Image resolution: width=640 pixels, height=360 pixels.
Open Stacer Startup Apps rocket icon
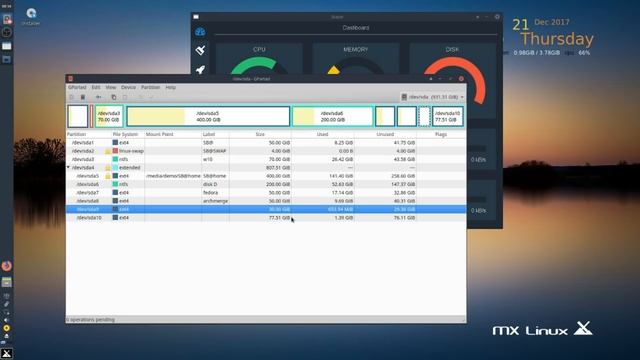tap(200, 70)
